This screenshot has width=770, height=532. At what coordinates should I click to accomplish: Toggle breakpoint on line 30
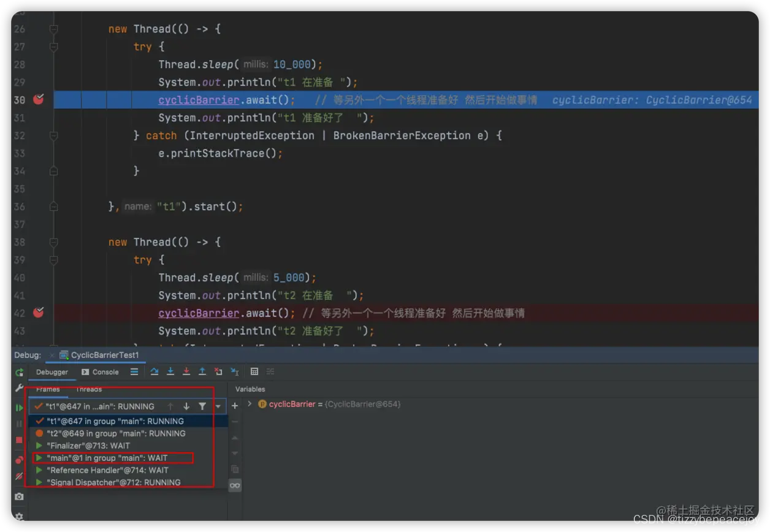point(39,99)
